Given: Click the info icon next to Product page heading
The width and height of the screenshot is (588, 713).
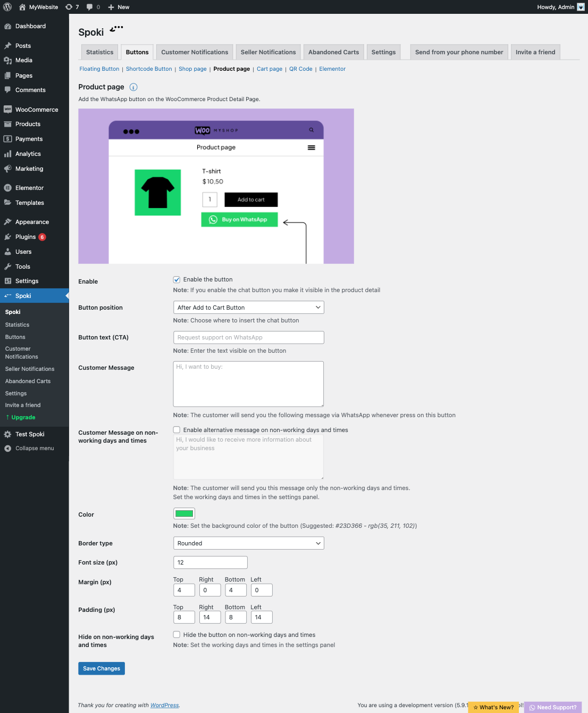Looking at the screenshot, I should [x=133, y=87].
